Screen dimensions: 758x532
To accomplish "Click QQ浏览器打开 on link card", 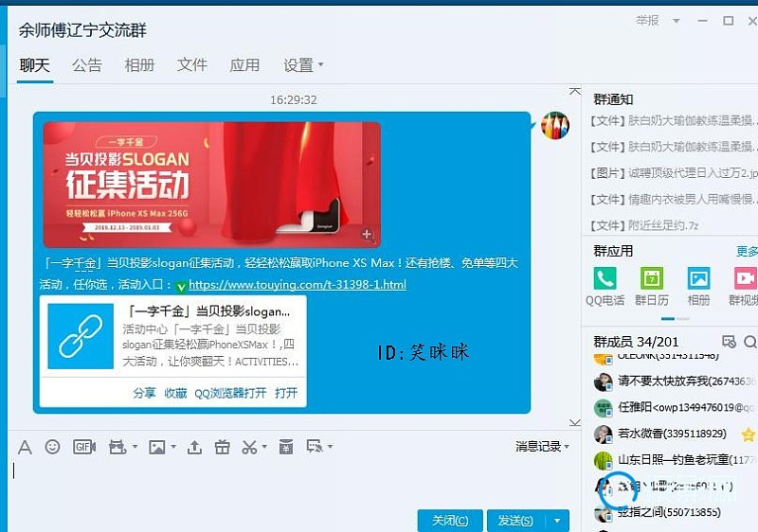I will point(230,393).
